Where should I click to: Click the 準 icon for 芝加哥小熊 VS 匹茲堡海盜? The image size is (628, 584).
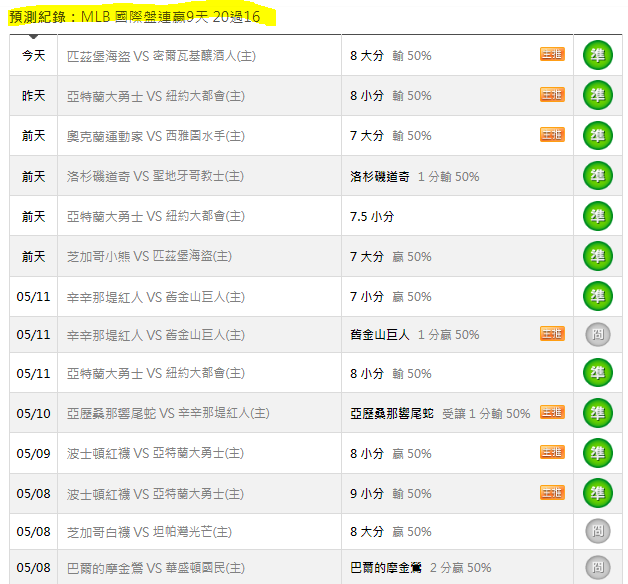pos(598,256)
